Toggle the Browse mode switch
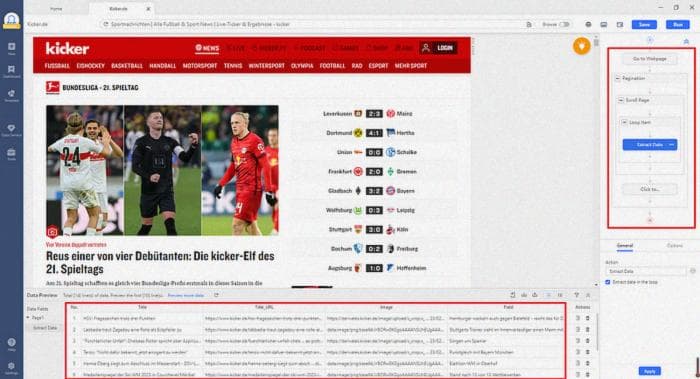The width and height of the screenshot is (700, 379). pyautogui.click(x=564, y=25)
